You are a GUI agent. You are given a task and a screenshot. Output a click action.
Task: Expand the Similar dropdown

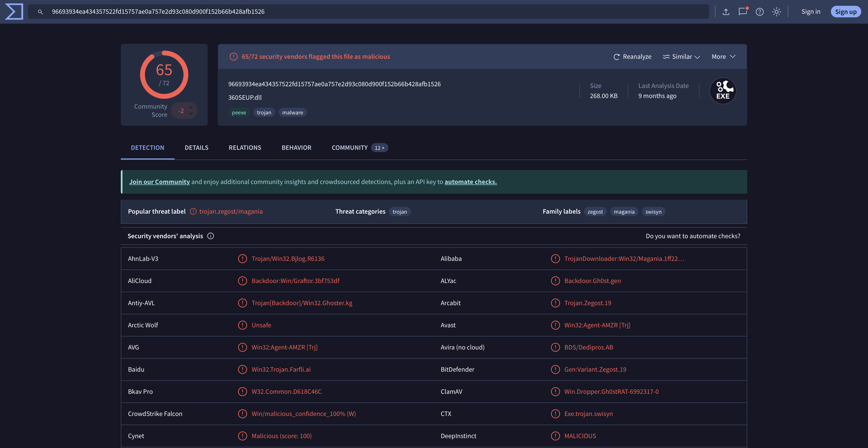[681, 57]
